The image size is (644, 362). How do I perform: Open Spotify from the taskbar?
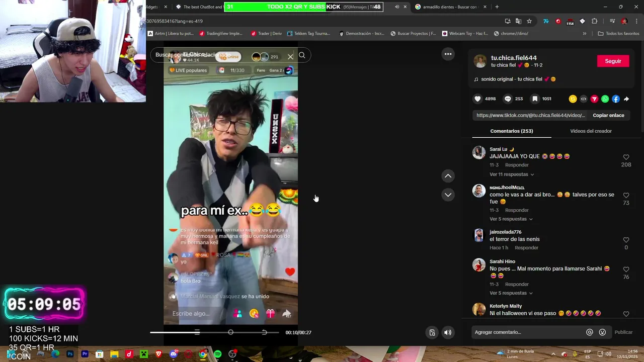coord(217,354)
